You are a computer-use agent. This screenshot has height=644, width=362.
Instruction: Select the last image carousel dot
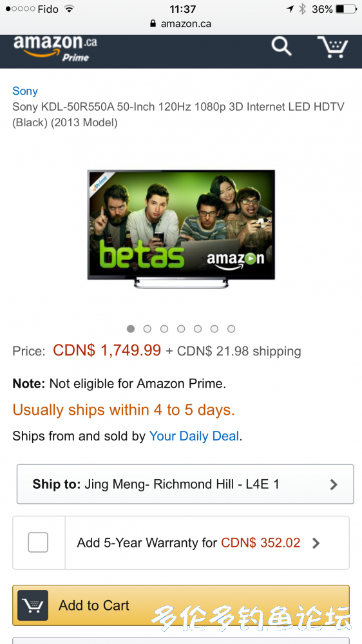pos(231,328)
